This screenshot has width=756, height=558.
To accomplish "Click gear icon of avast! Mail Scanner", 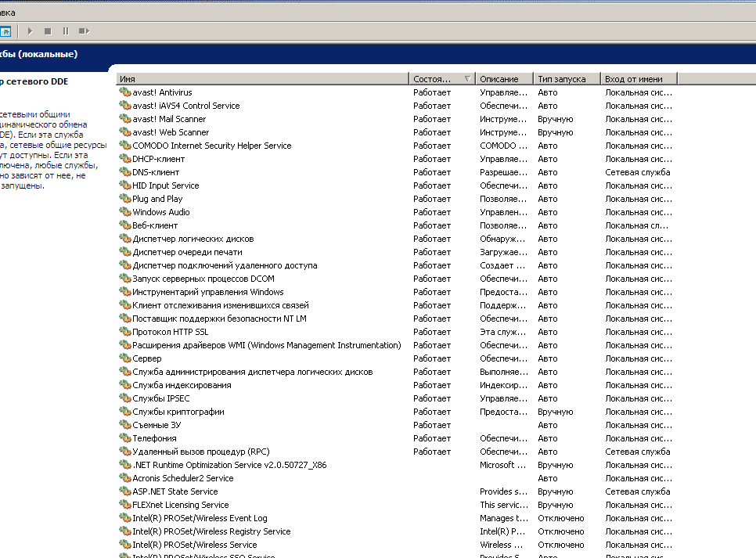I will pyautogui.click(x=125, y=118).
